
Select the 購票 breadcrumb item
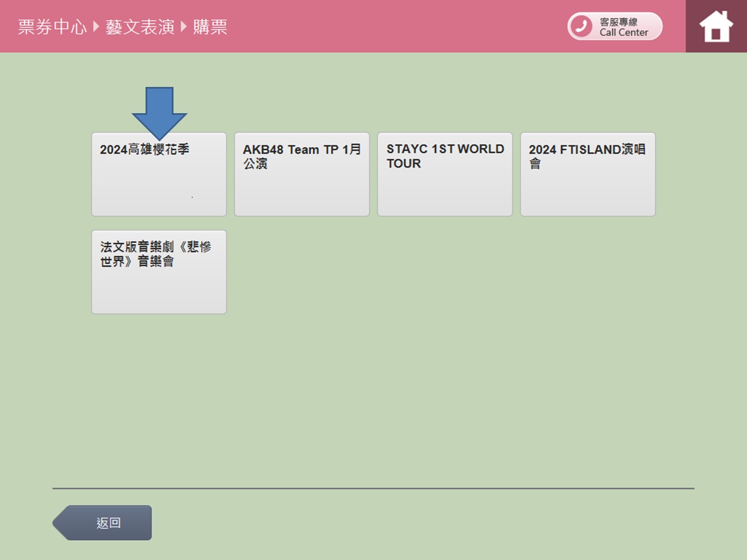point(210,26)
